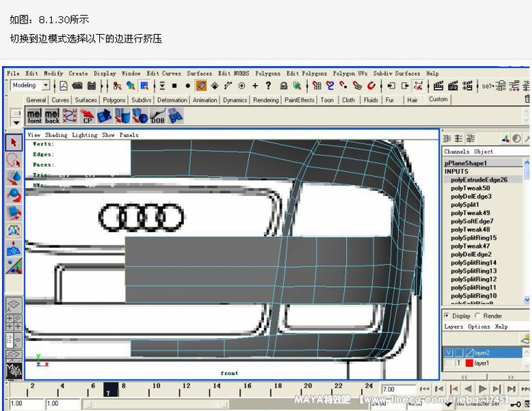Go to start of playback range
532x411 pixels.
point(424,389)
